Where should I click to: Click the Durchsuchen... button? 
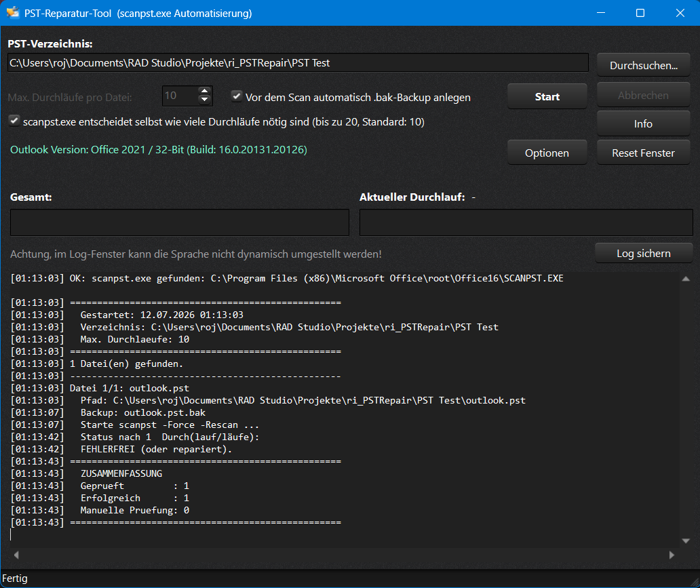[x=643, y=65]
